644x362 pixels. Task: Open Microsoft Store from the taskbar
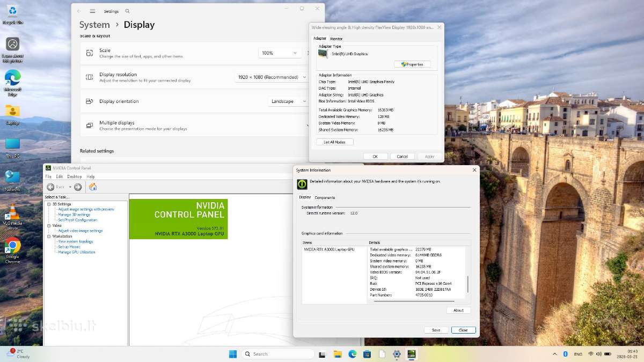[367, 354]
